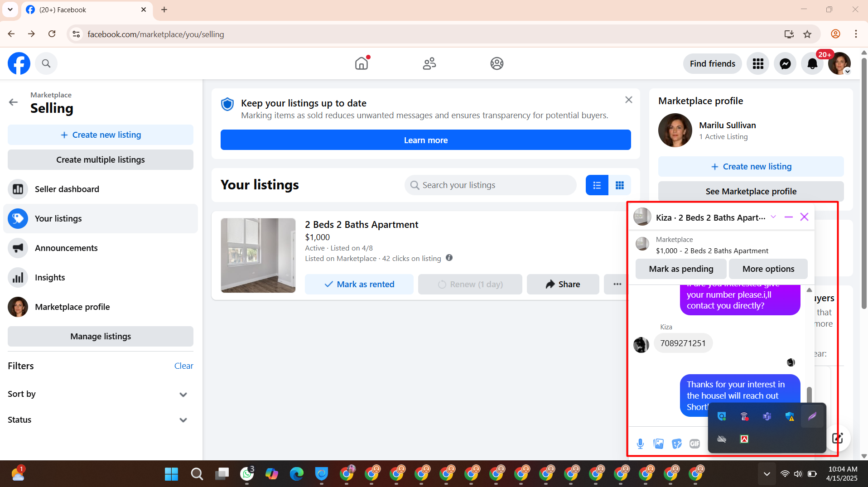Switch to list view of listings

click(x=597, y=185)
